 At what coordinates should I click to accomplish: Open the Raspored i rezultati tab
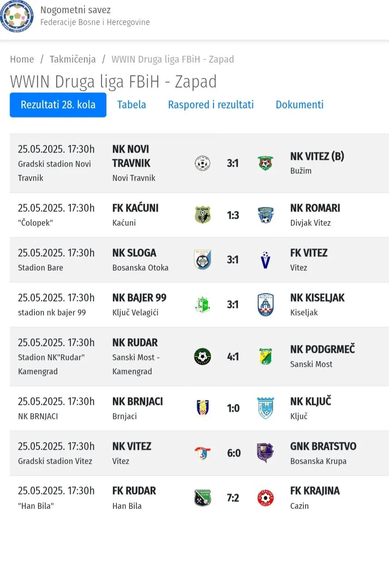(x=211, y=105)
